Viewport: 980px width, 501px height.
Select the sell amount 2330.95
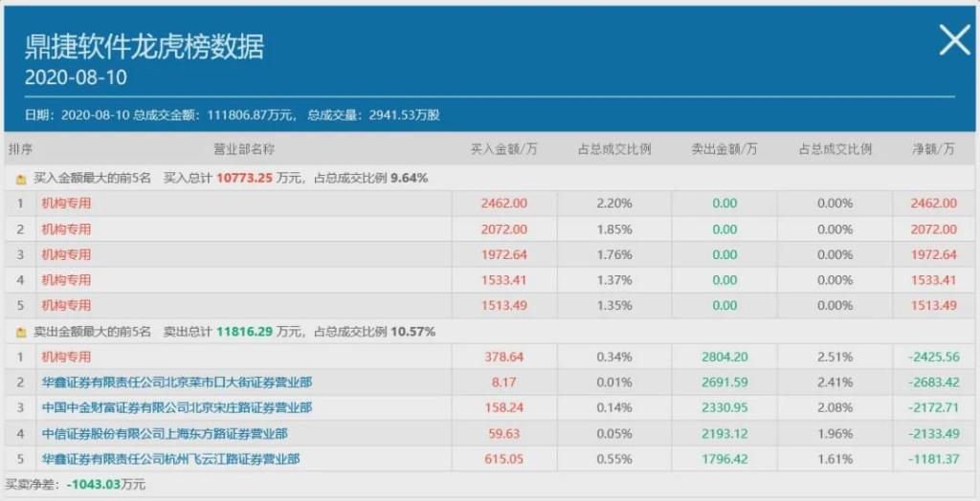(724, 408)
